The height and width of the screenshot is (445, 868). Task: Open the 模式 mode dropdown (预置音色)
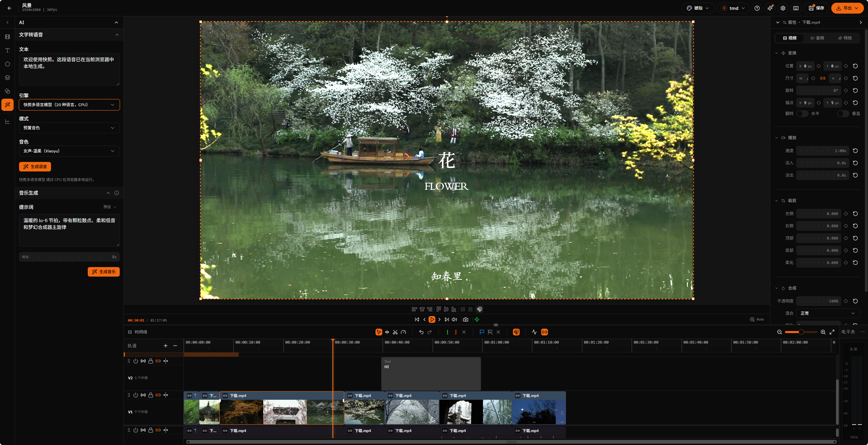69,128
